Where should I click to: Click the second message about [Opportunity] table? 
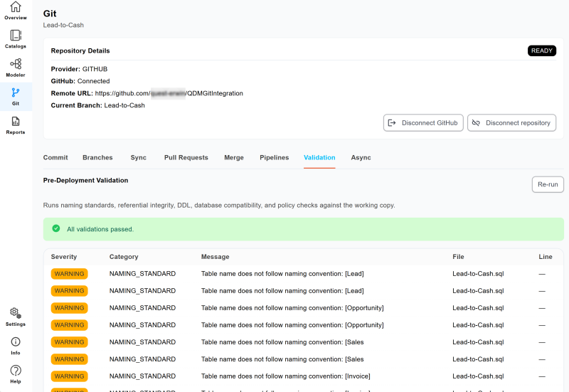point(292,325)
